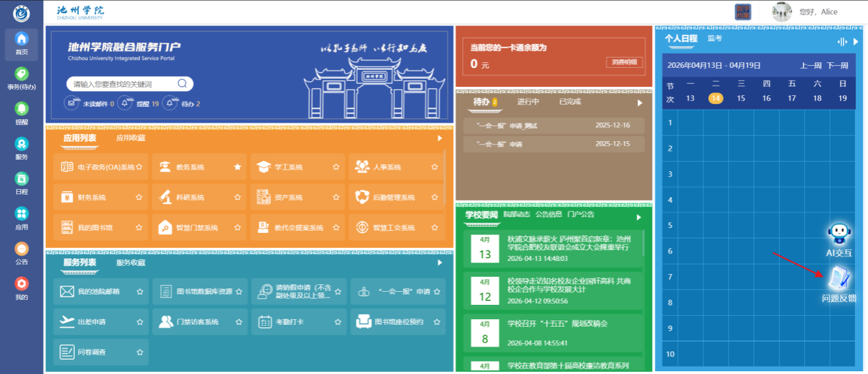Image resolution: width=868 pixels, height=374 pixels.
Task: Click the 消费明细 button
Action: tap(625, 62)
